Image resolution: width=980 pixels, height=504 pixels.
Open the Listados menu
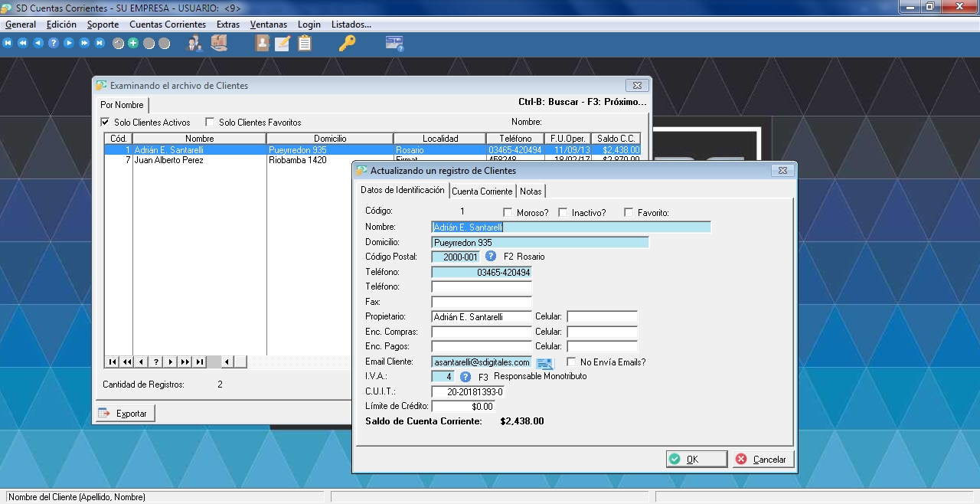351,25
